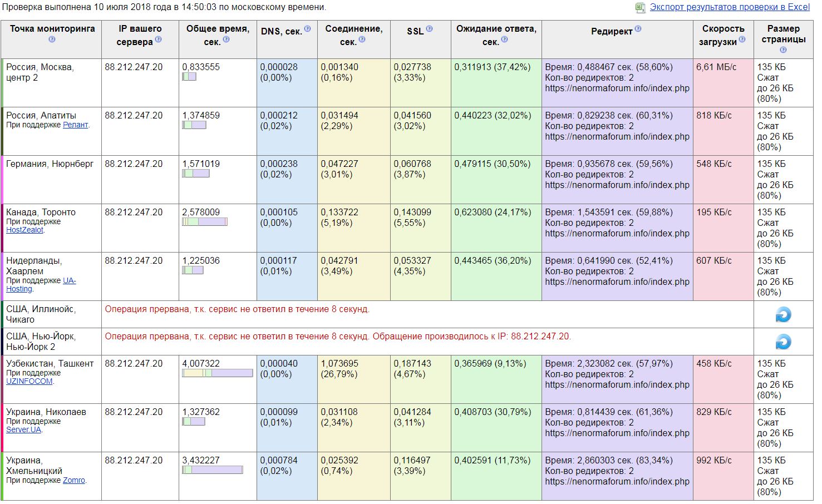This screenshot has width=822, height=504.
Task: Click help icon beside Общее время header
Action: tap(226, 39)
